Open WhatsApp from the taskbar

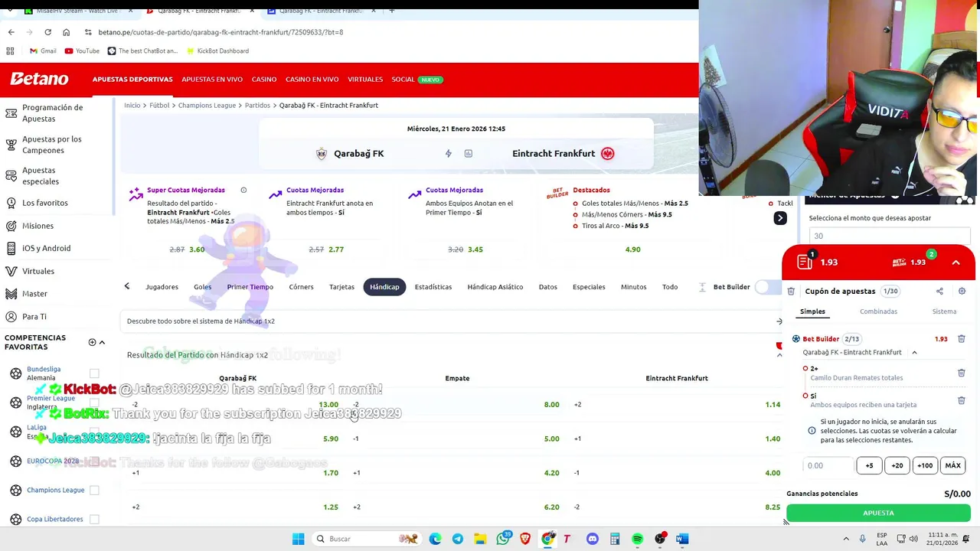pyautogui.click(x=503, y=539)
